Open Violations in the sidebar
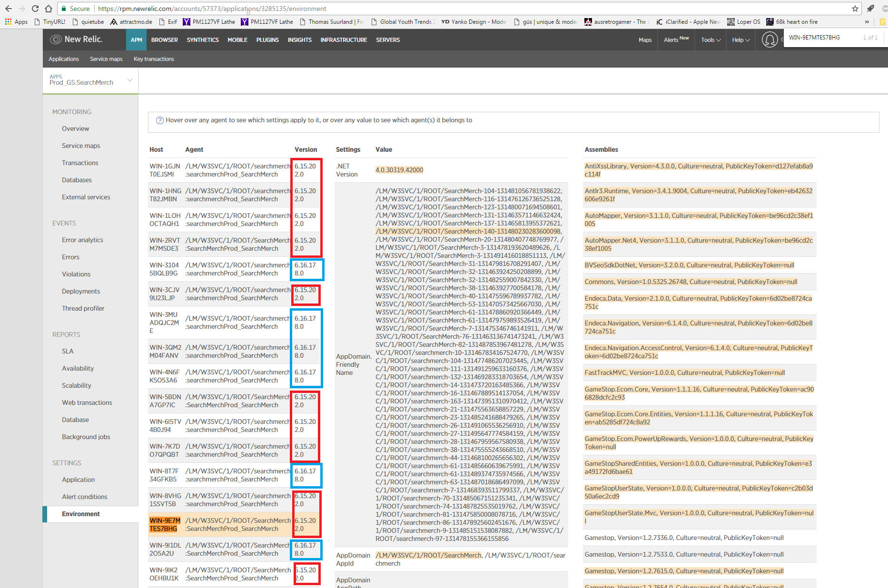Screen dimensions: 888x588 76,274
